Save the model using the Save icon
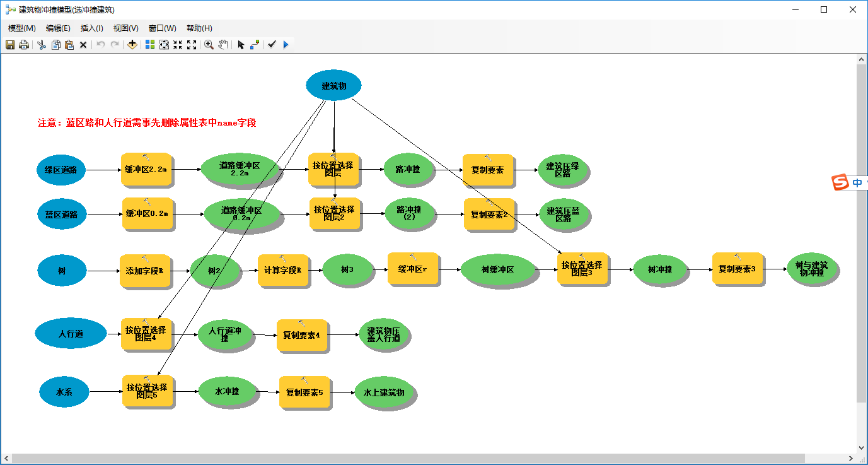The width and height of the screenshot is (868, 465). (9, 45)
